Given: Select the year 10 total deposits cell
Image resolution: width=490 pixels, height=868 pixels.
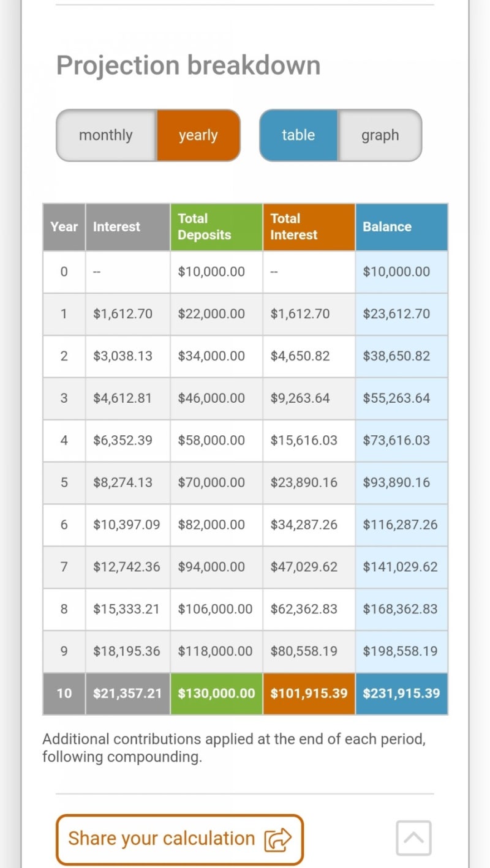Looking at the screenshot, I should coord(216,694).
